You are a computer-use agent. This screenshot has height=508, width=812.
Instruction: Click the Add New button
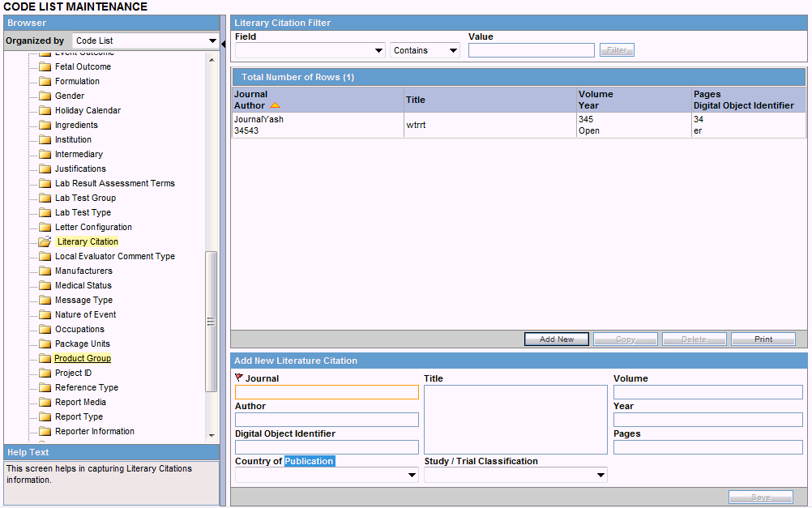[x=557, y=339]
